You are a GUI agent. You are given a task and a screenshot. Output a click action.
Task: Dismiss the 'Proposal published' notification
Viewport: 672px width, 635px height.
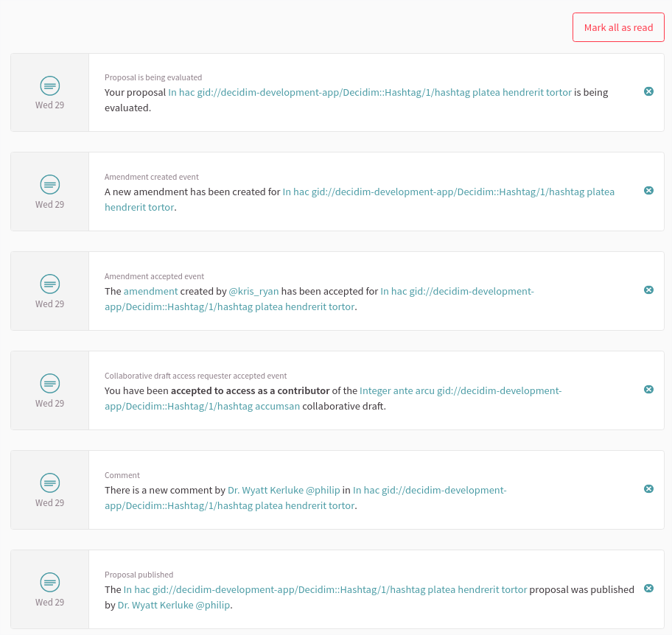pos(648,589)
